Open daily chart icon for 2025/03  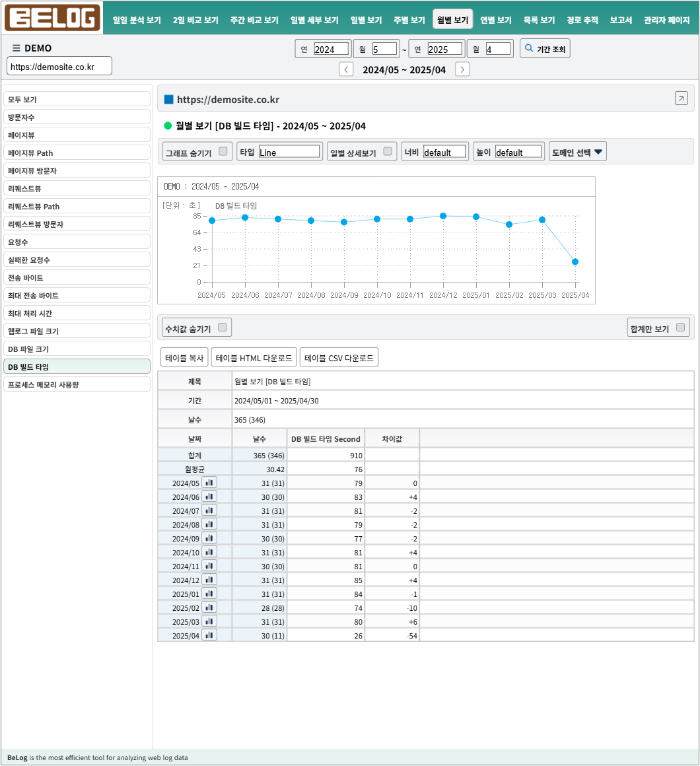209,621
